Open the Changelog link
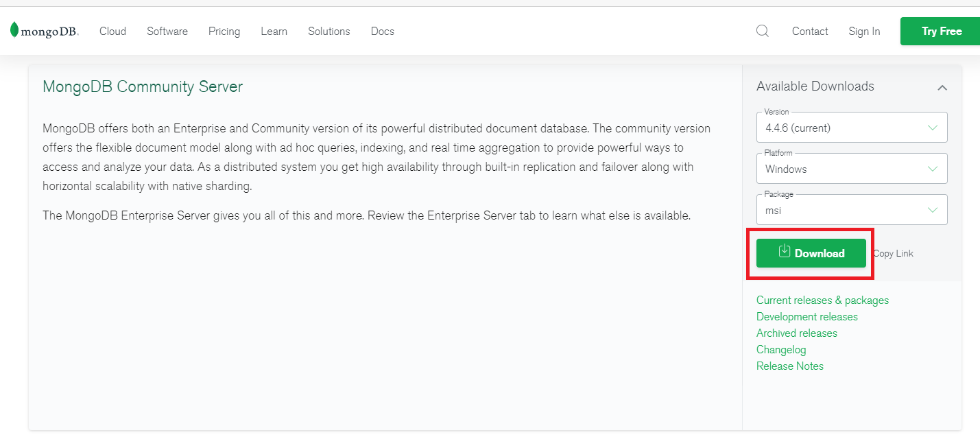This screenshot has width=980, height=437. click(781, 350)
